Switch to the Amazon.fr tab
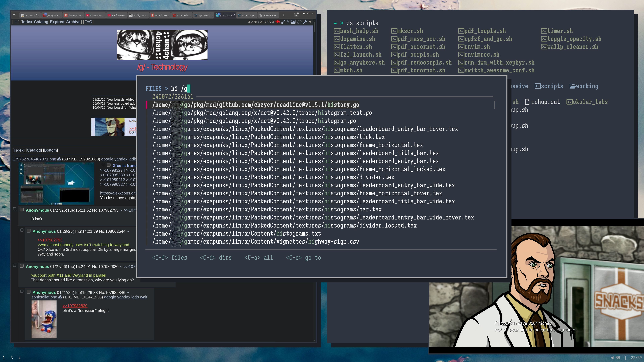 (x=31, y=15)
